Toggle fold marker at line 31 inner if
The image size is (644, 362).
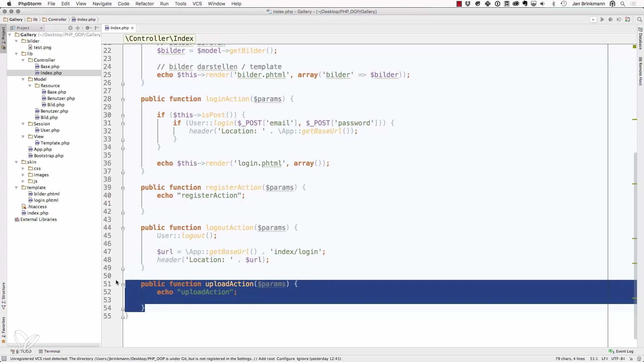tap(123, 124)
